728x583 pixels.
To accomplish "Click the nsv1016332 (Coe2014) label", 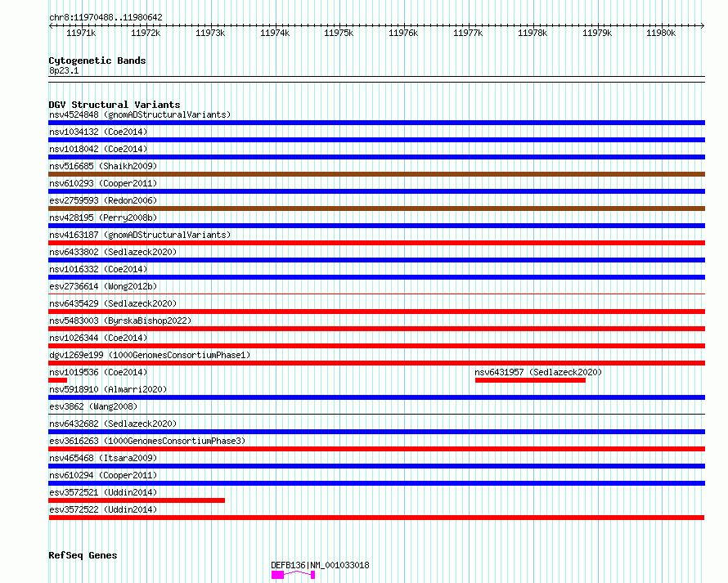I will (x=98, y=269).
